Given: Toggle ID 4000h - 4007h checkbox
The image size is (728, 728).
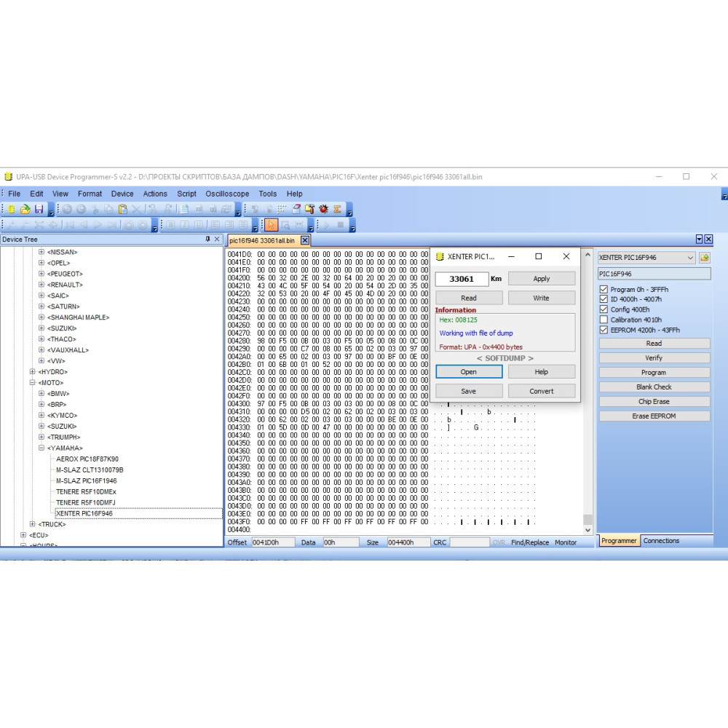Looking at the screenshot, I should point(604,299).
